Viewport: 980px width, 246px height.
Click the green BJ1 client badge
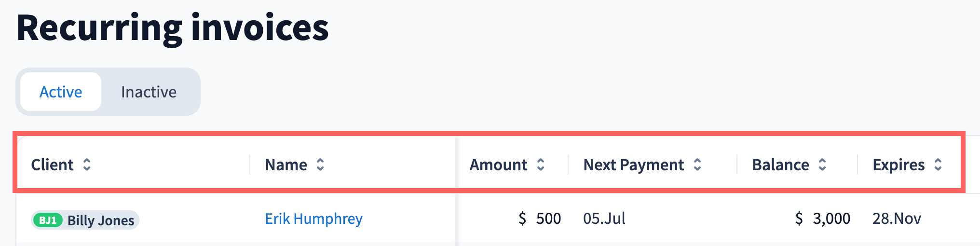click(48, 220)
